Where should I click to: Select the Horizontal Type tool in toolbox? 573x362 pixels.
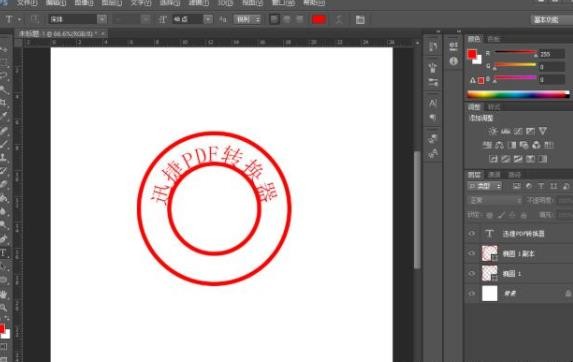pyautogui.click(x=4, y=253)
